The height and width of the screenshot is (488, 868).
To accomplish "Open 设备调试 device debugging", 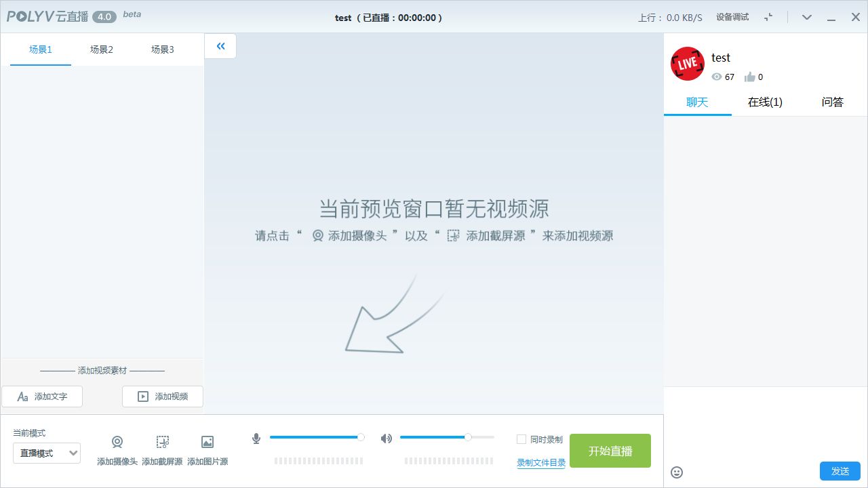I will pos(732,17).
